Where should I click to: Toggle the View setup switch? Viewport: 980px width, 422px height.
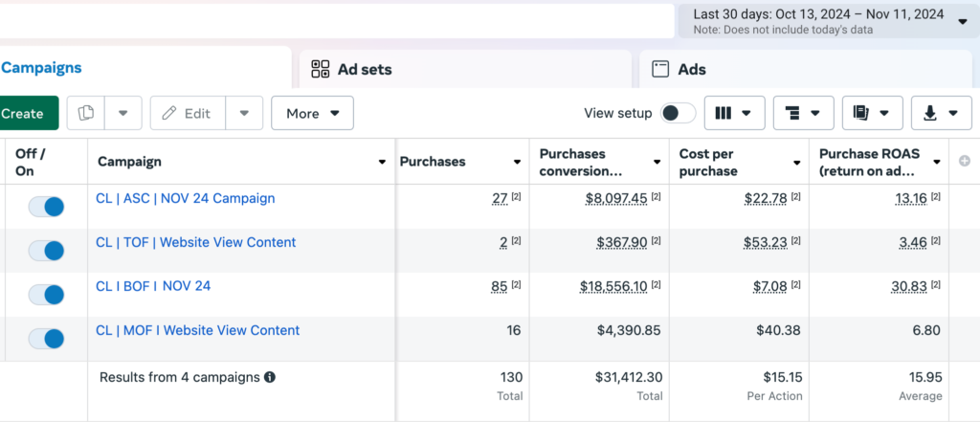point(678,113)
